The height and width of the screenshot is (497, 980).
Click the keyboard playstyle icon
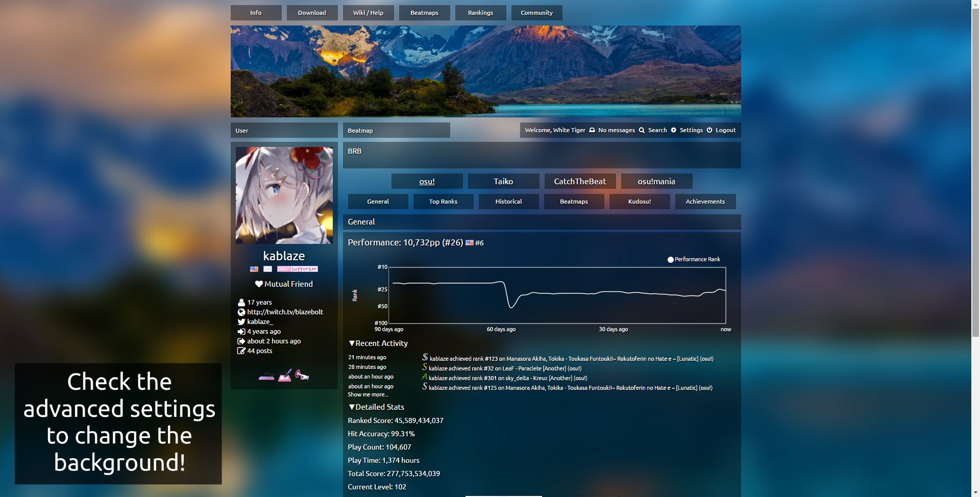tap(266, 377)
